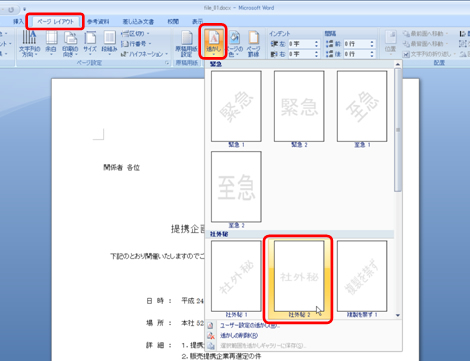Screen dimensions: 470x361
Task: Click the left indent 0字 field
Action: (301, 44)
